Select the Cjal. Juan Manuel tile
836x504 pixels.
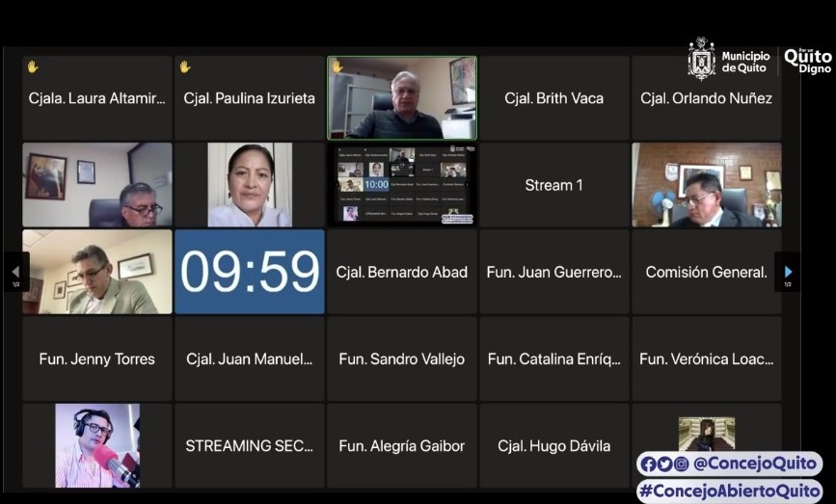tap(250, 358)
